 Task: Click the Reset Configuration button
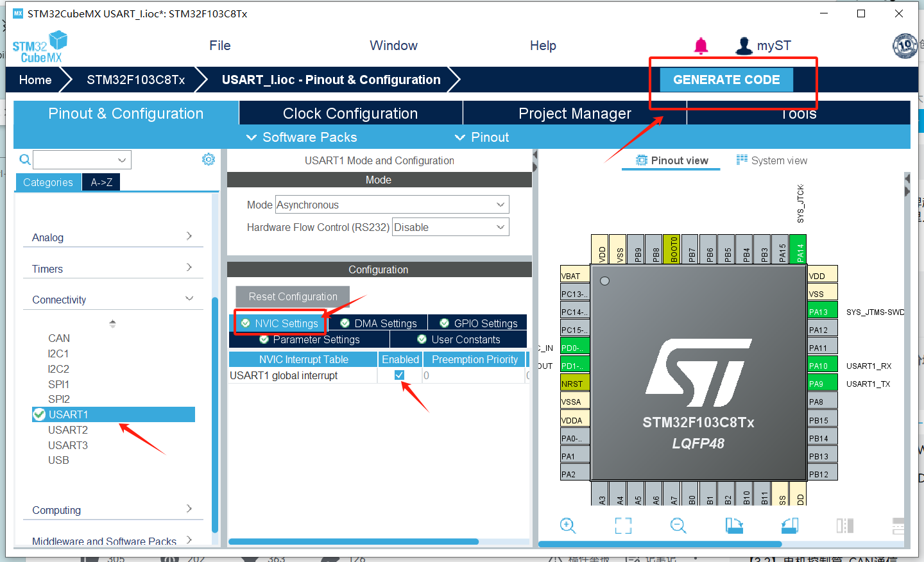[x=293, y=296]
